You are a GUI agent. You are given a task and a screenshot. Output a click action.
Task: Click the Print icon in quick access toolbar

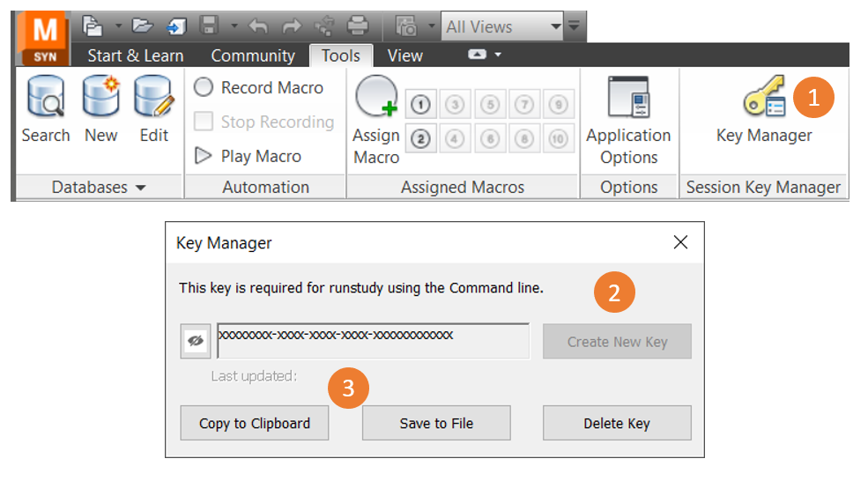click(357, 26)
